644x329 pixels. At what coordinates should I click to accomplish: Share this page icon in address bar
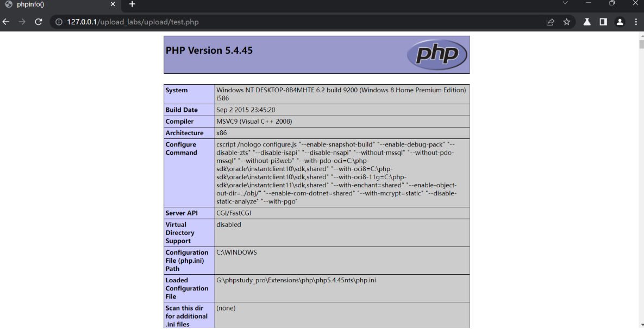[x=551, y=22]
